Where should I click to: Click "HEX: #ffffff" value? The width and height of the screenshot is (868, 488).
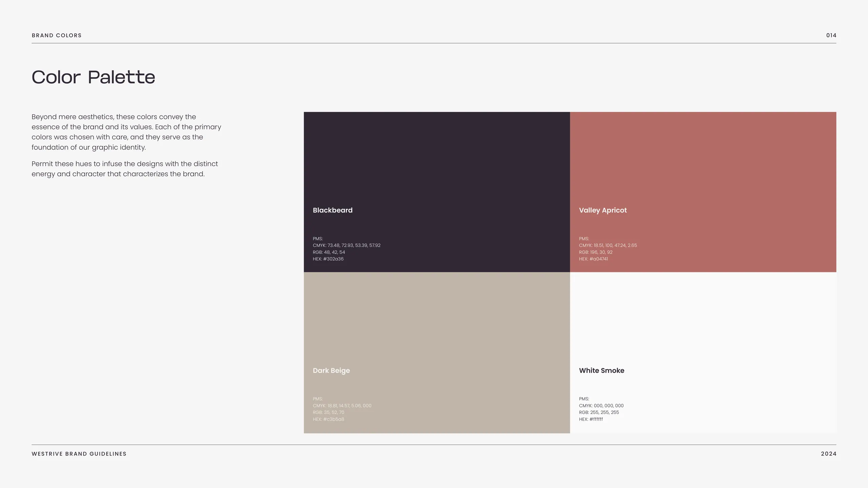point(591,419)
